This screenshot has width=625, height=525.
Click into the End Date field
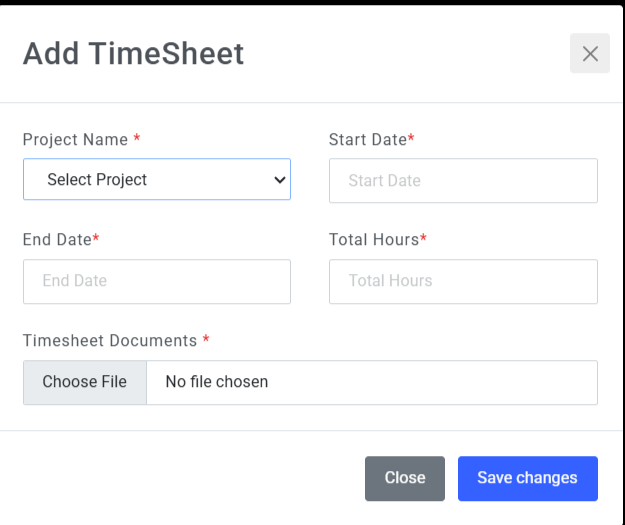(x=156, y=281)
